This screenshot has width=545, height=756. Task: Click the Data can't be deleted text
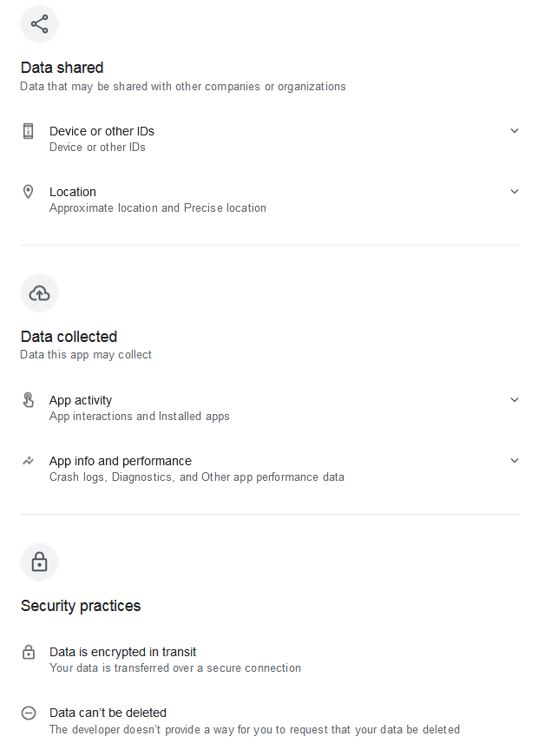[x=108, y=713]
